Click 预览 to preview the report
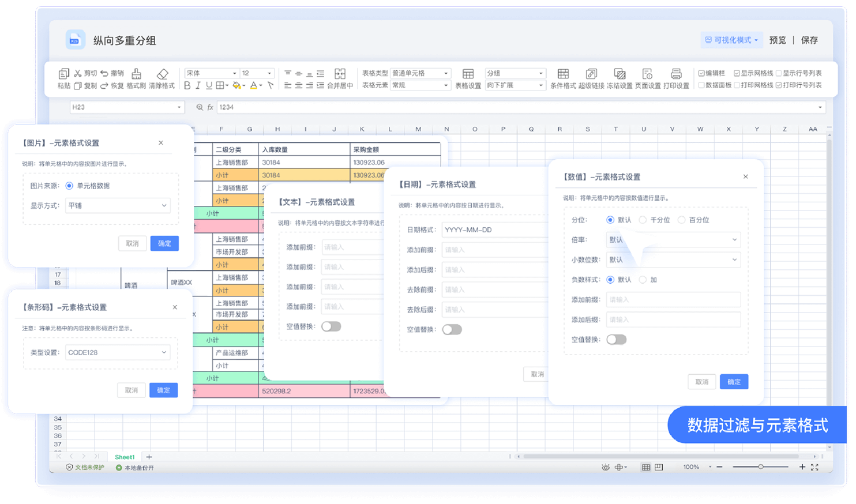 777,40
